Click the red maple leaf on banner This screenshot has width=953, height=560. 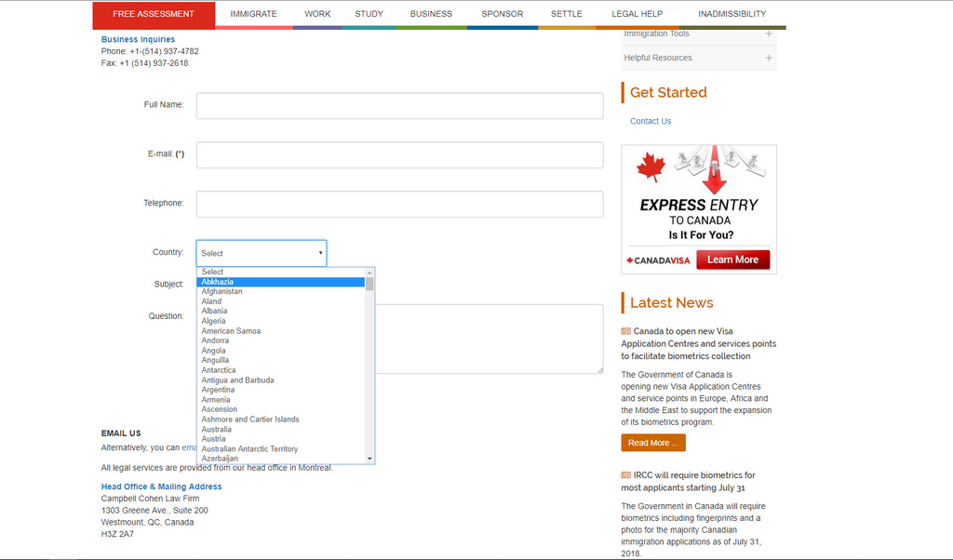click(x=651, y=167)
